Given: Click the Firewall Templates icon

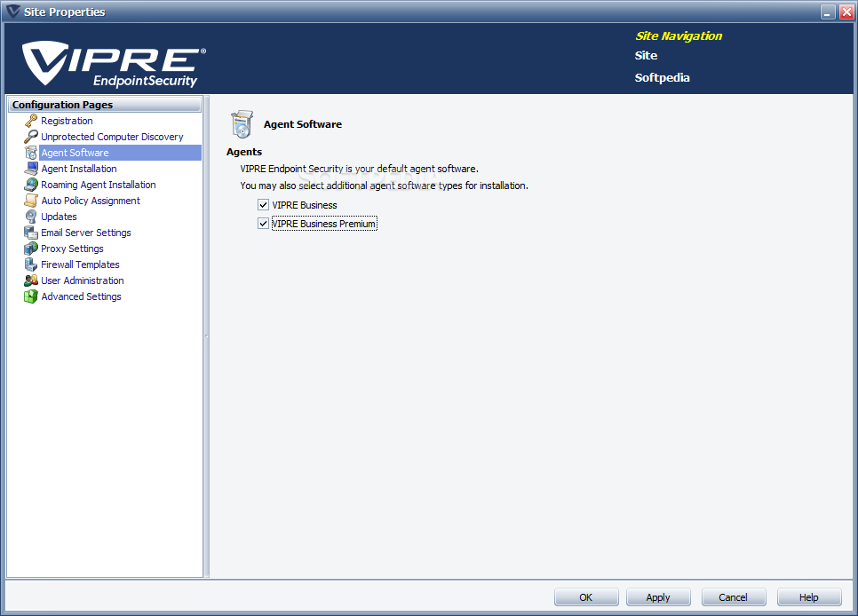Looking at the screenshot, I should (31, 265).
